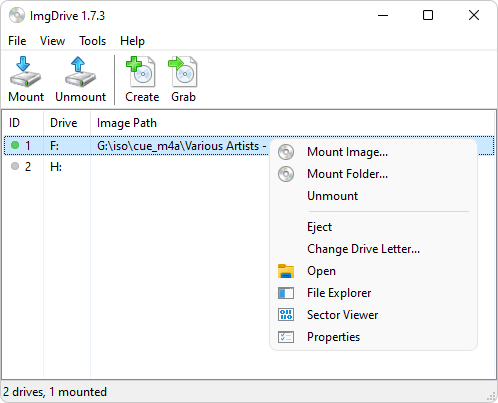
Task: Choose Unmount from the context menu
Action: [332, 196]
